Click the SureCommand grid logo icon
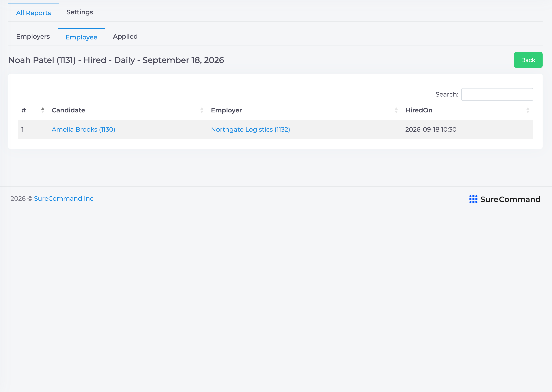The height and width of the screenshot is (392, 552). point(473,199)
